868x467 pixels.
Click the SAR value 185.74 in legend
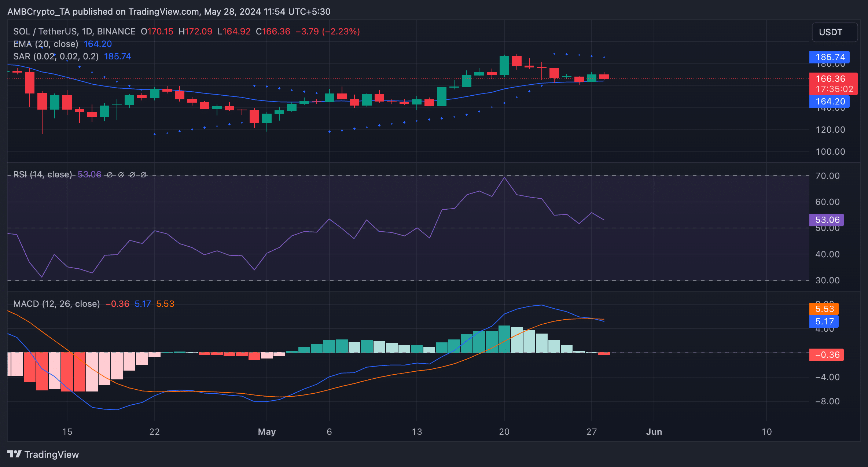118,56
